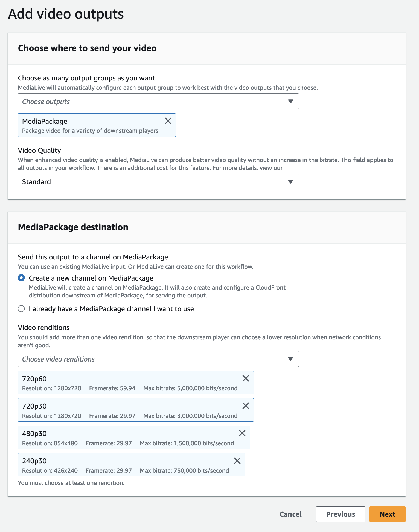Click the Choose outputs dropdown arrow

click(290, 102)
